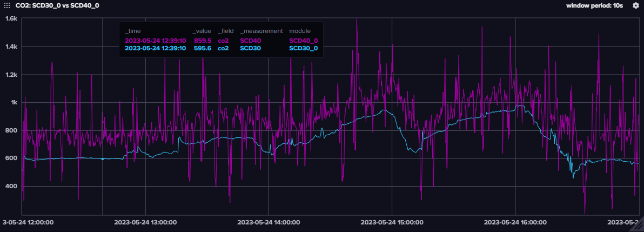Click the 2023-05-24 15:00:00 time axis label
644x232 pixels.
pos(392,222)
